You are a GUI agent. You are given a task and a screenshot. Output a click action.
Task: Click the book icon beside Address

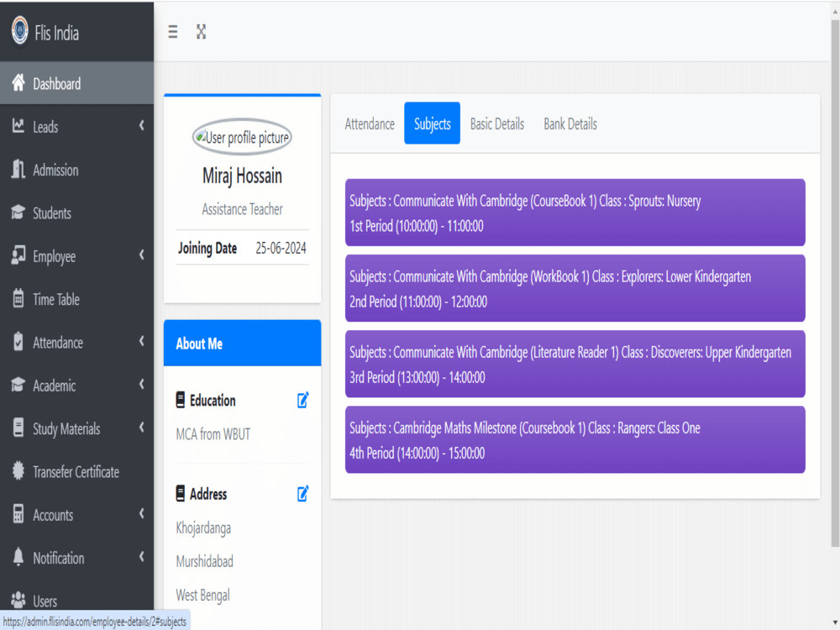tap(181, 493)
